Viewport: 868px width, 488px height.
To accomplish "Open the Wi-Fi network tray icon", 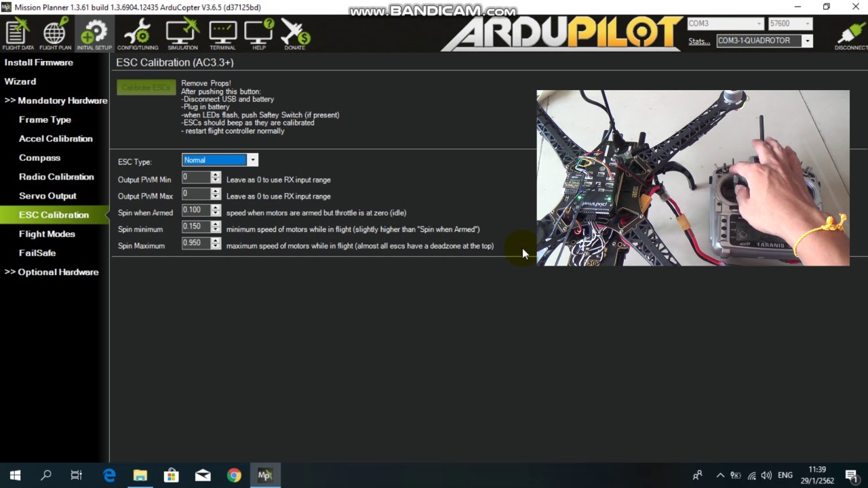I will (x=751, y=475).
